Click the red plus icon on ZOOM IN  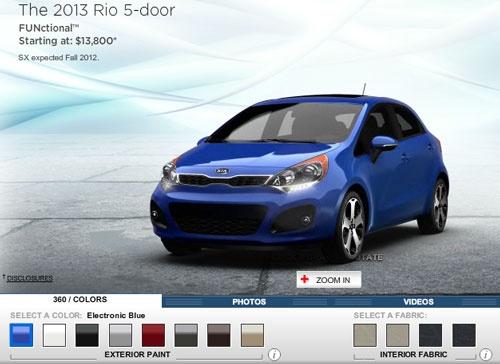point(305,279)
